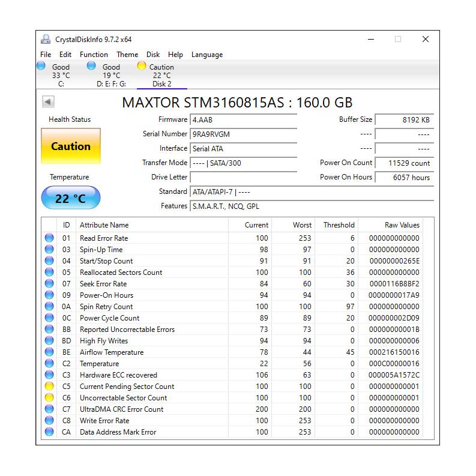Select the Disk 2 Caution tab

pos(161,76)
